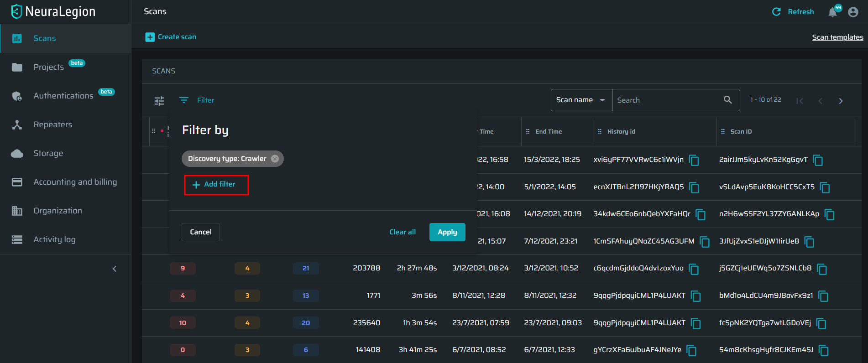Viewport: 868px width, 363px height.
Task: Remove the Discovery type: Crawler chip
Action: 275,159
